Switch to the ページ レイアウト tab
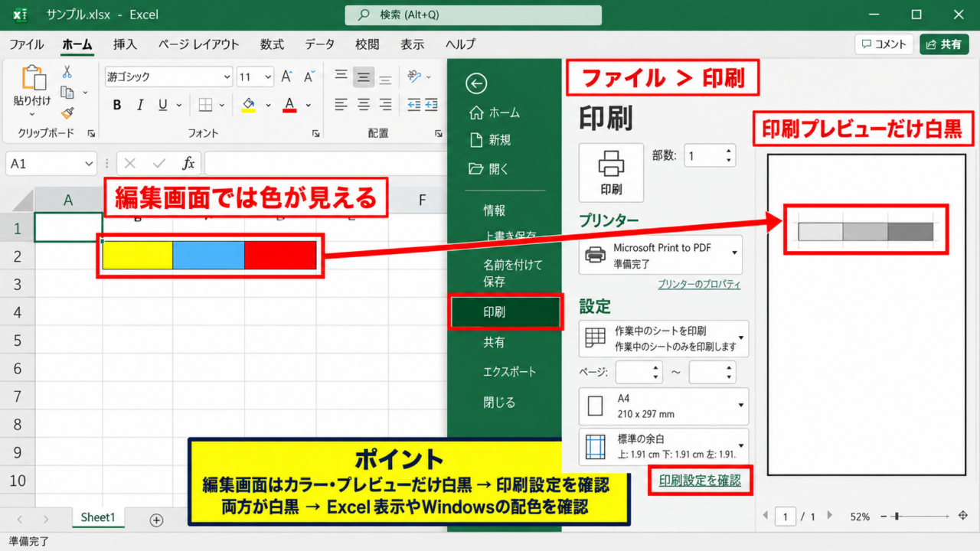The height and width of the screenshot is (551, 980). (x=198, y=44)
